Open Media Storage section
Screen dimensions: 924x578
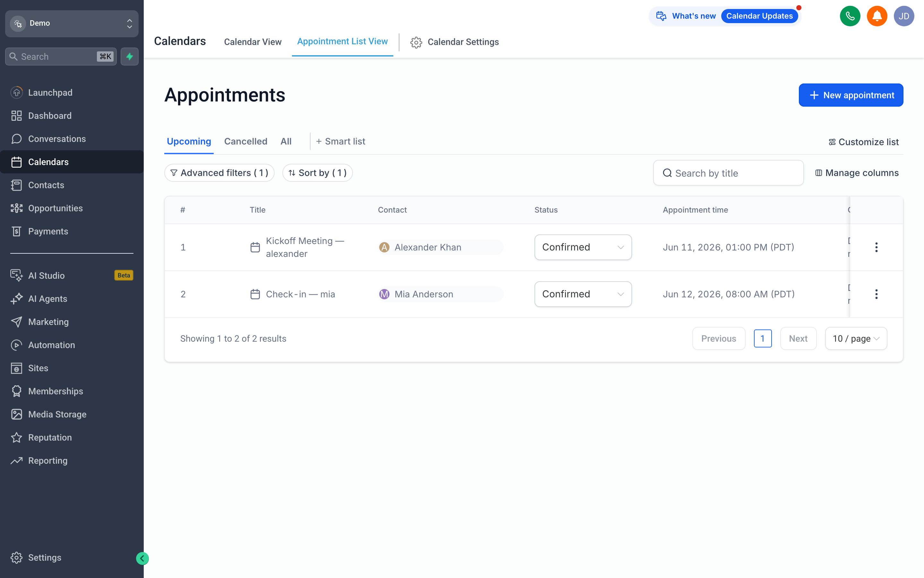click(x=72, y=414)
